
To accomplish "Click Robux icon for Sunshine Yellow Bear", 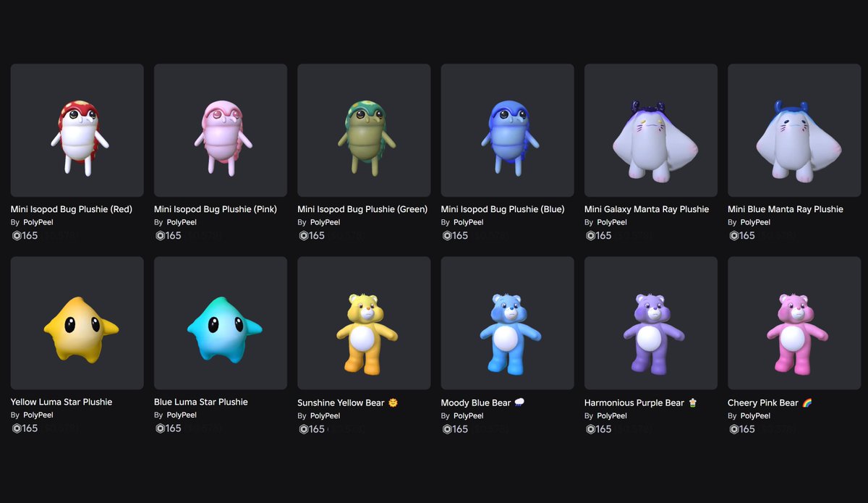I will click(x=303, y=429).
